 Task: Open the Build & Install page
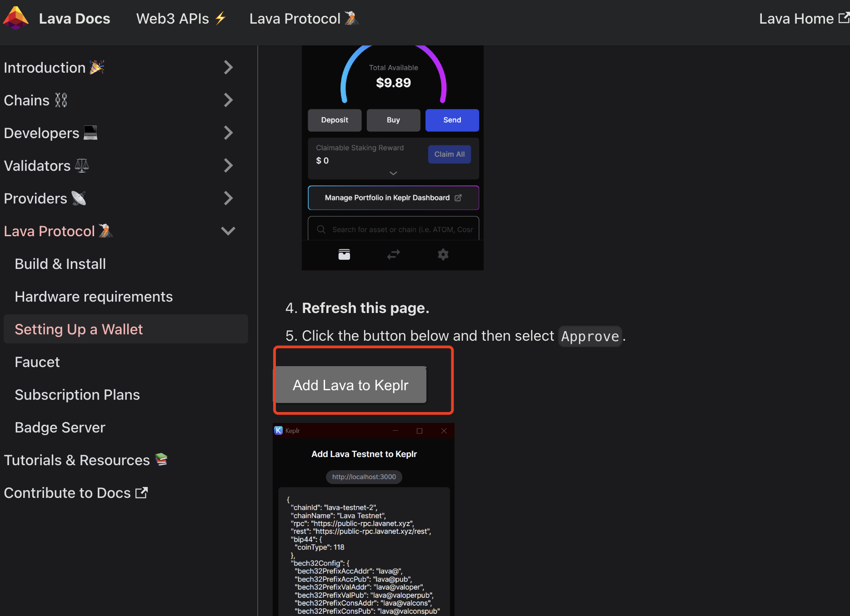pos(60,264)
